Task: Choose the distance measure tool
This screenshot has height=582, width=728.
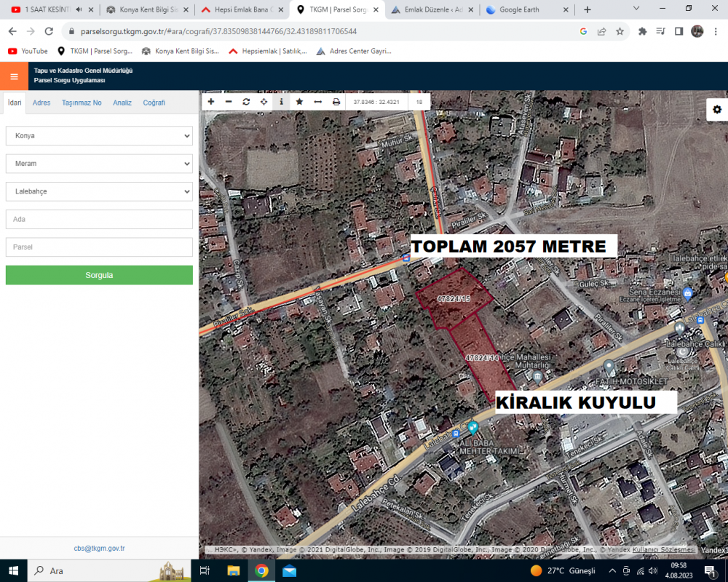Action: (x=318, y=102)
